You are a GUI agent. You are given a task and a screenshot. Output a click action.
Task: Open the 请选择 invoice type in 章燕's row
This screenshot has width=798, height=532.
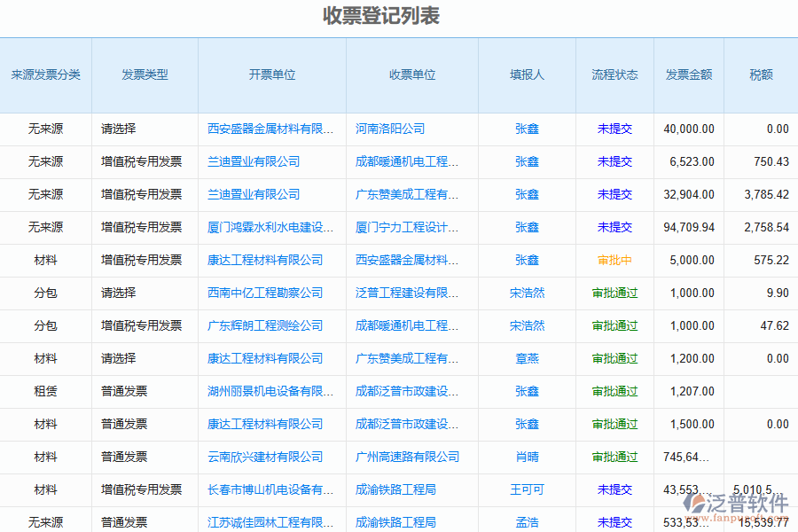coord(119,358)
